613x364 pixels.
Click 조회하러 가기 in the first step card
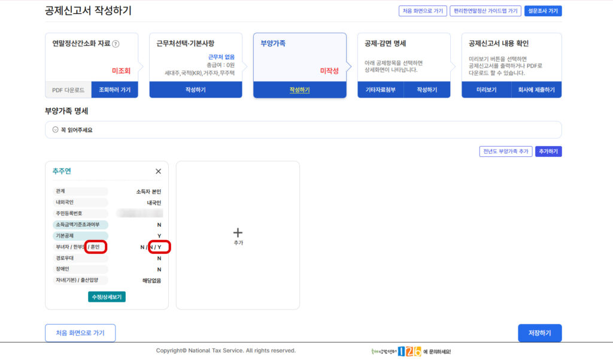click(114, 89)
